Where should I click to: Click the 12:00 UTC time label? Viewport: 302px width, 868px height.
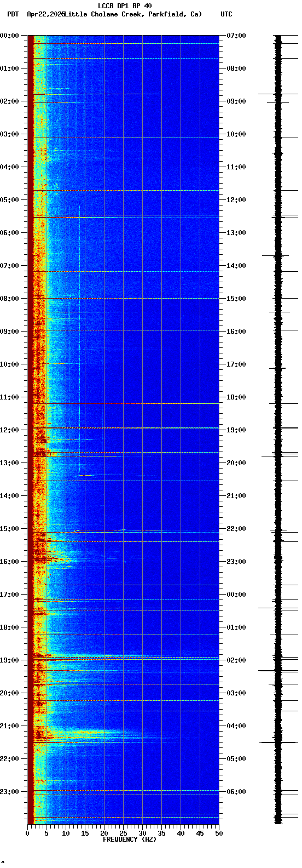[236, 200]
